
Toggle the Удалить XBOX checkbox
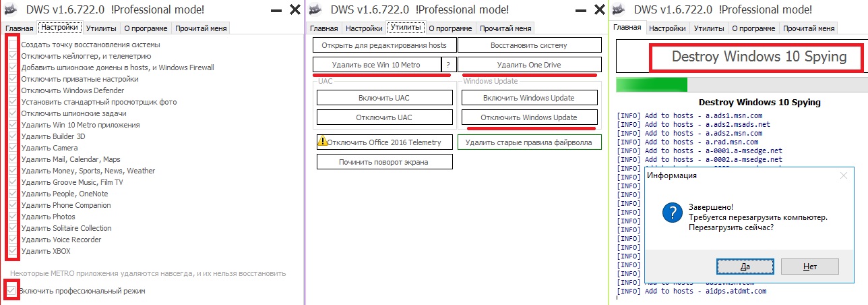[x=13, y=251]
